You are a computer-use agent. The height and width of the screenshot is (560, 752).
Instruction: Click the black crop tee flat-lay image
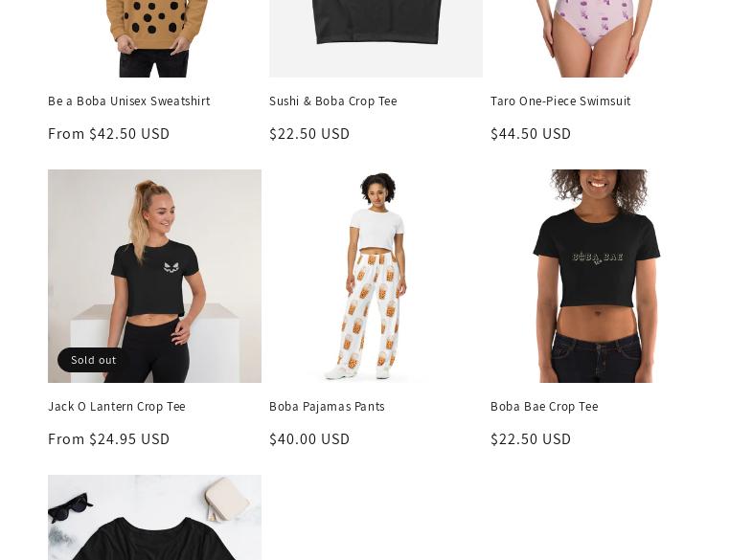point(376,38)
